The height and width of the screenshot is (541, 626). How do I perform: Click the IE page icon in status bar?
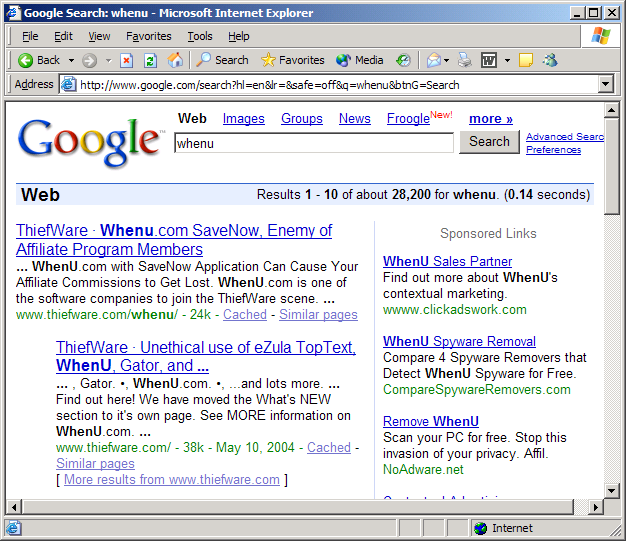tap(13, 528)
